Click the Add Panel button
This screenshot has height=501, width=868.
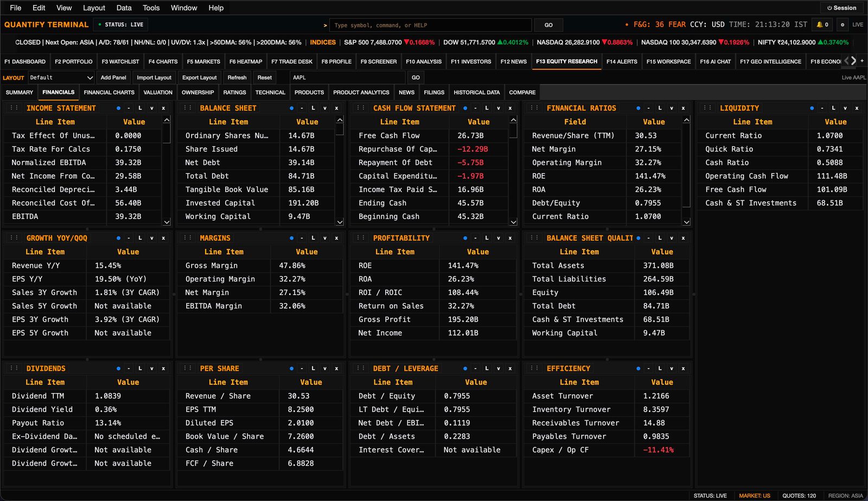point(113,78)
